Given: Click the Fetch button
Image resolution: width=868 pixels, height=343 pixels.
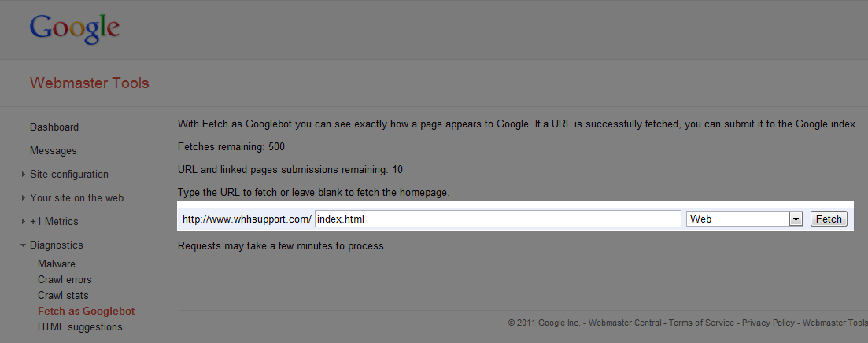Looking at the screenshot, I should (x=829, y=219).
